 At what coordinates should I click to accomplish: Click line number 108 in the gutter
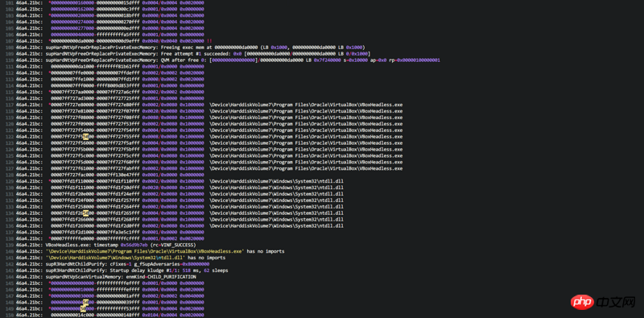click(6, 47)
